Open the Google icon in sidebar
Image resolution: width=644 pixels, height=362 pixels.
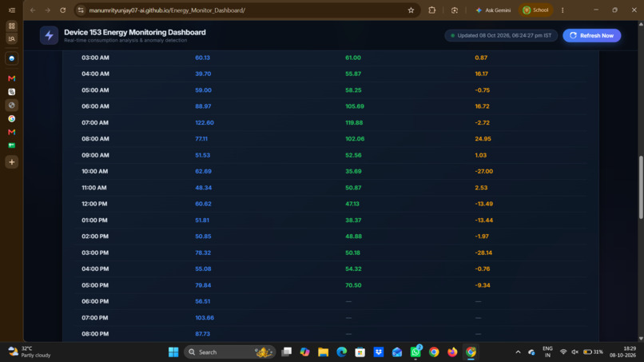point(12,119)
